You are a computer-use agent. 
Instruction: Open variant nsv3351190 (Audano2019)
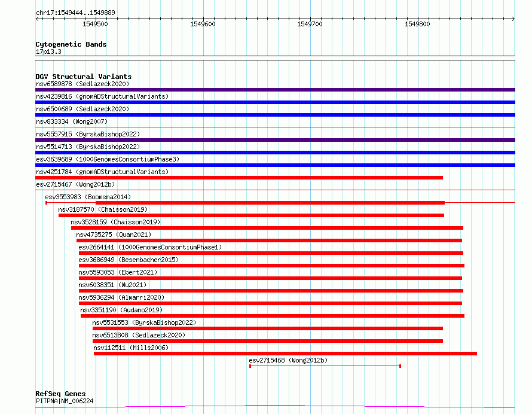[x=121, y=310]
